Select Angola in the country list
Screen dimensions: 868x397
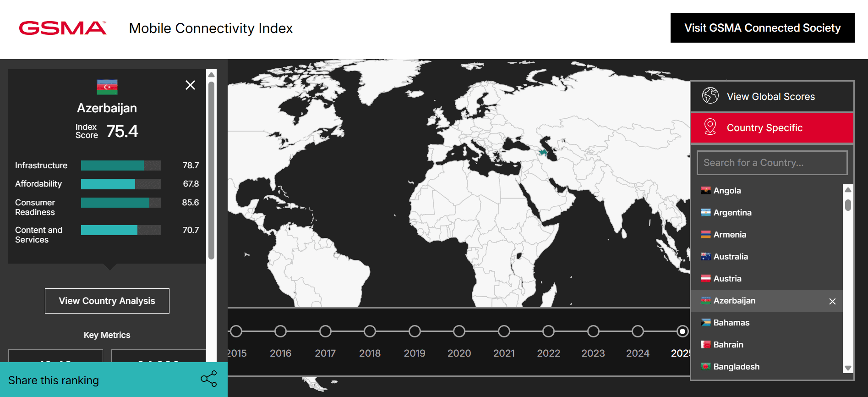click(x=767, y=191)
